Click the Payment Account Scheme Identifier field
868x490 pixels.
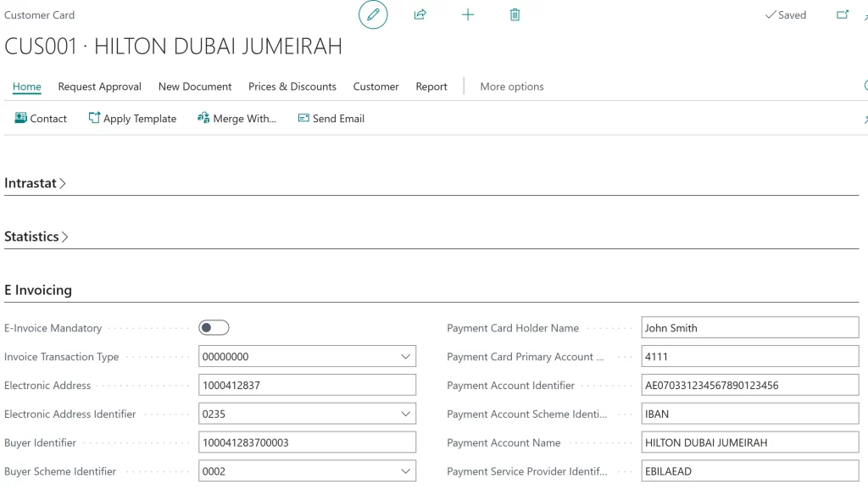(750, 414)
